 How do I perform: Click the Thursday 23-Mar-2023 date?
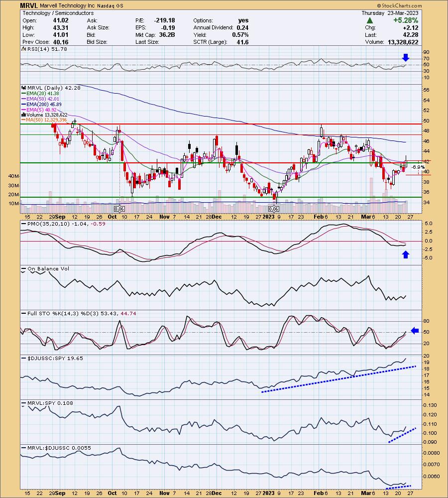pos(390,13)
